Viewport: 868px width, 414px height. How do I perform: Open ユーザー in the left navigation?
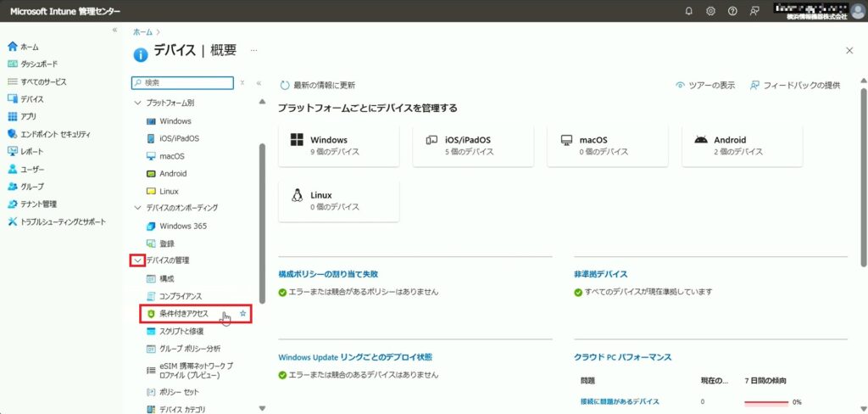tap(25, 169)
